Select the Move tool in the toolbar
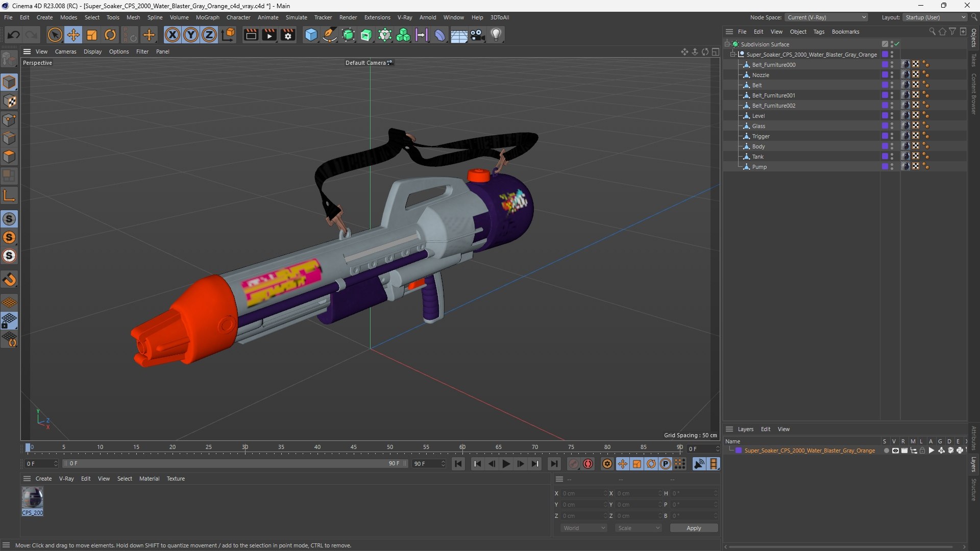The width and height of the screenshot is (980, 551). tap(73, 35)
